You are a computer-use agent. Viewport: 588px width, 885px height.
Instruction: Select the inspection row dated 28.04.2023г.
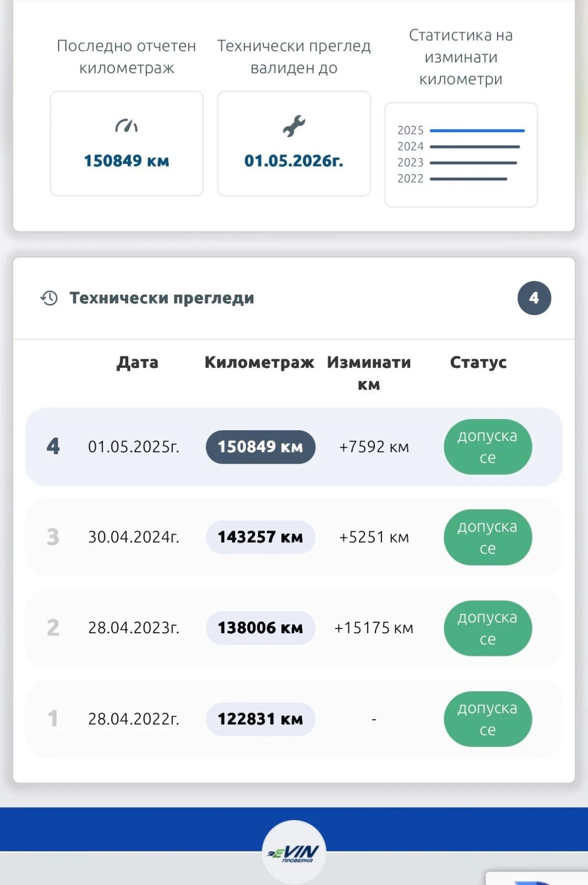(x=134, y=628)
